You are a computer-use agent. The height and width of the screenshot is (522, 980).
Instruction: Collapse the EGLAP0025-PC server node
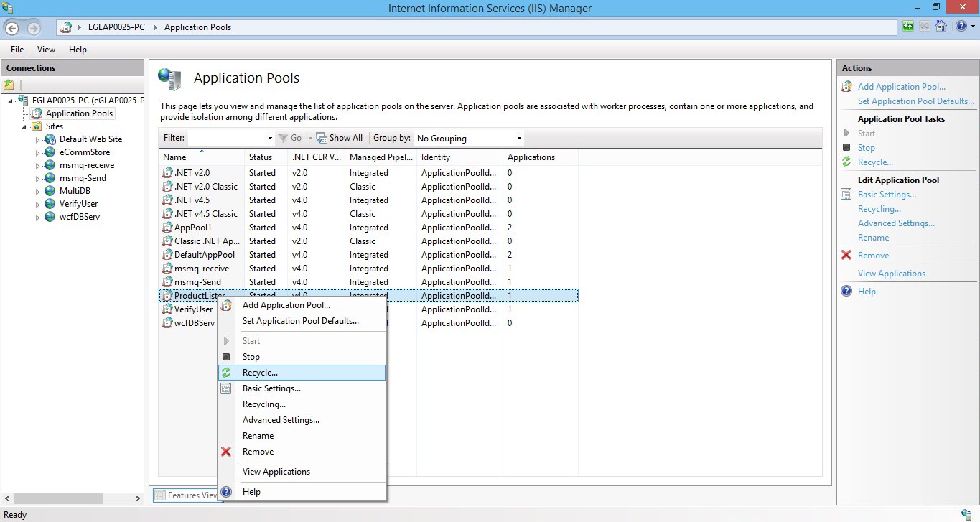coord(11,101)
